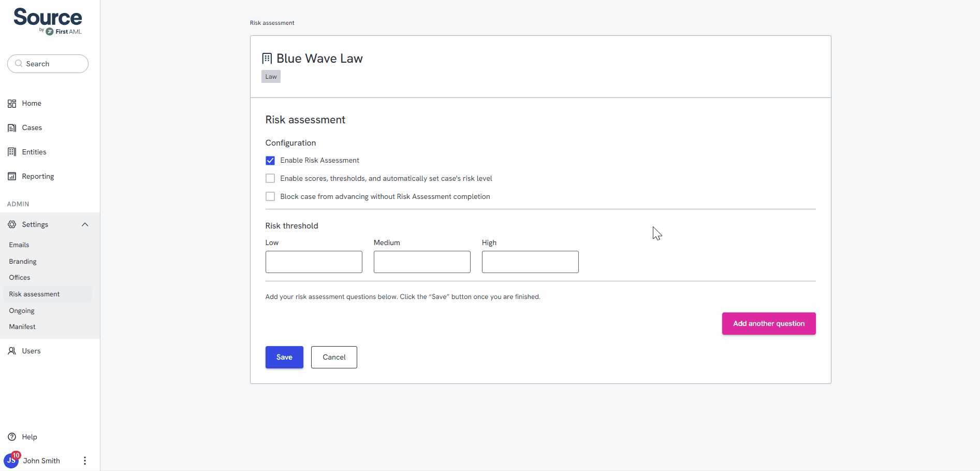Click the Cancel button
The image size is (980, 471).
334,358
